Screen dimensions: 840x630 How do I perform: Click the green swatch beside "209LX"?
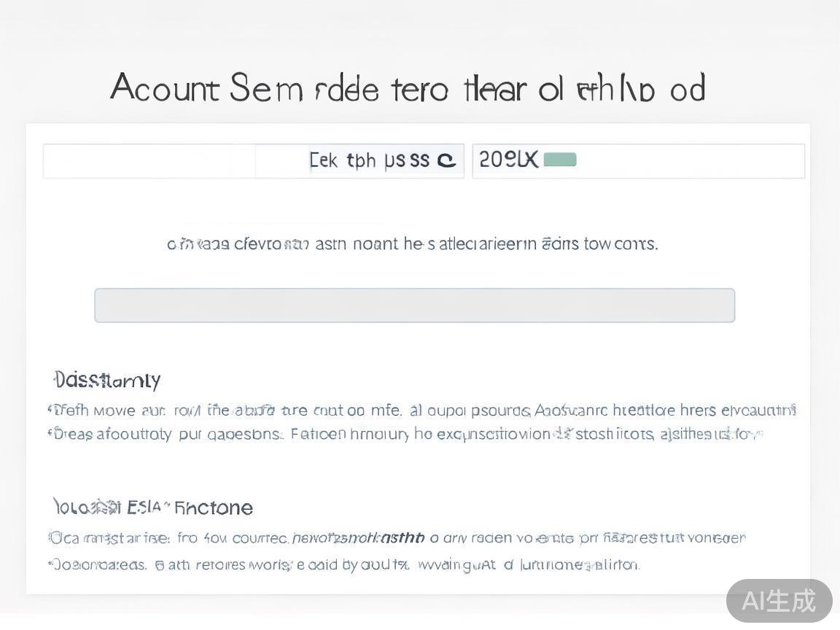coord(560,160)
